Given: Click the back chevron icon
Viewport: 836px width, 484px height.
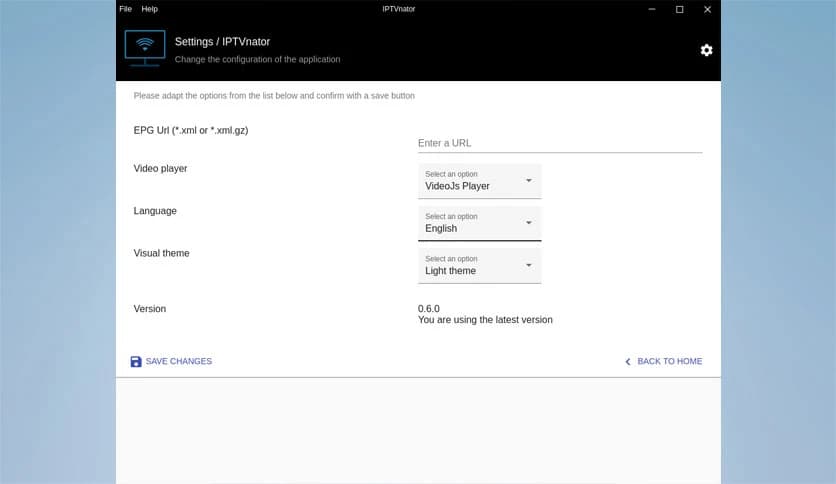Looking at the screenshot, I should pyautogui.click(x=628, y=362).
